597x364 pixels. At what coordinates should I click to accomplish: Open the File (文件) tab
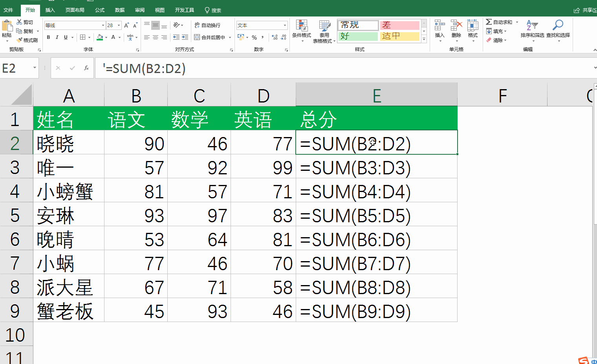[x=9, y=10]
